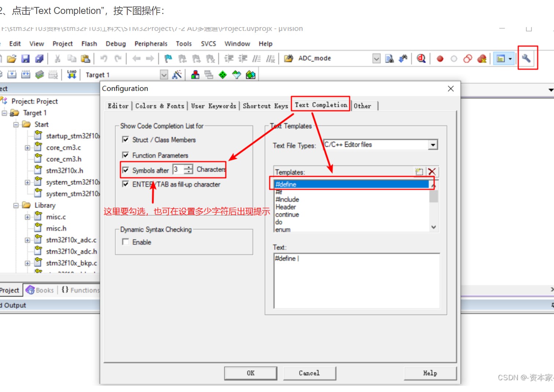
Task: Open Shortcut Keys tab
Action: click(x=265, y=106)
